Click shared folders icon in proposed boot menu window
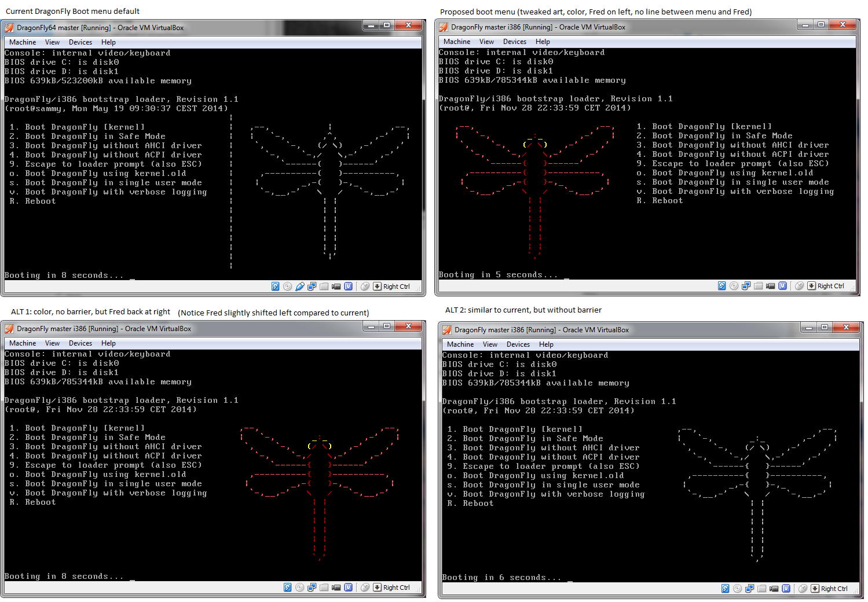868x602 pixels. click(758, 286)
